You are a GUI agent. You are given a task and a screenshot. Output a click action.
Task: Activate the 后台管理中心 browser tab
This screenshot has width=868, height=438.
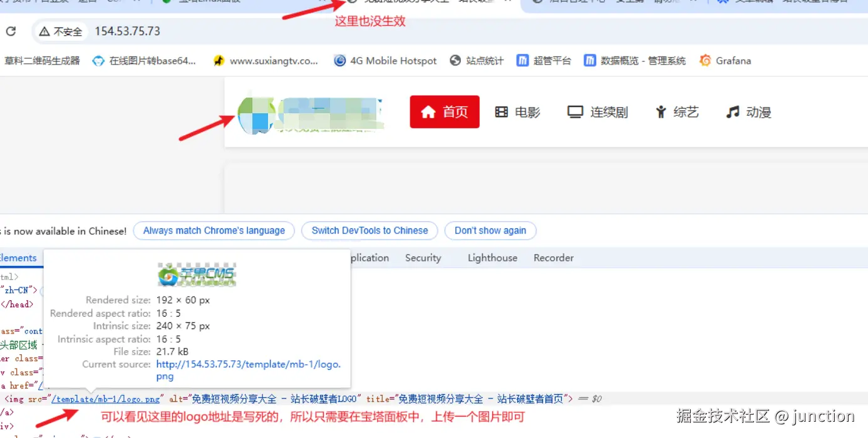click(614, 3)
